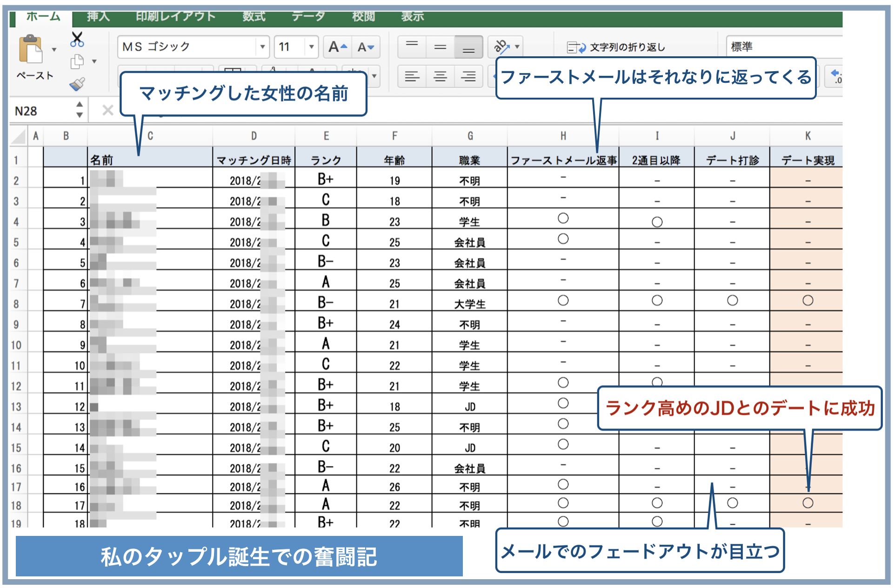Switch to the ホーム tab
Image resolution: width=895 pixels, height=588 pixels.
[x=43, y=17]
